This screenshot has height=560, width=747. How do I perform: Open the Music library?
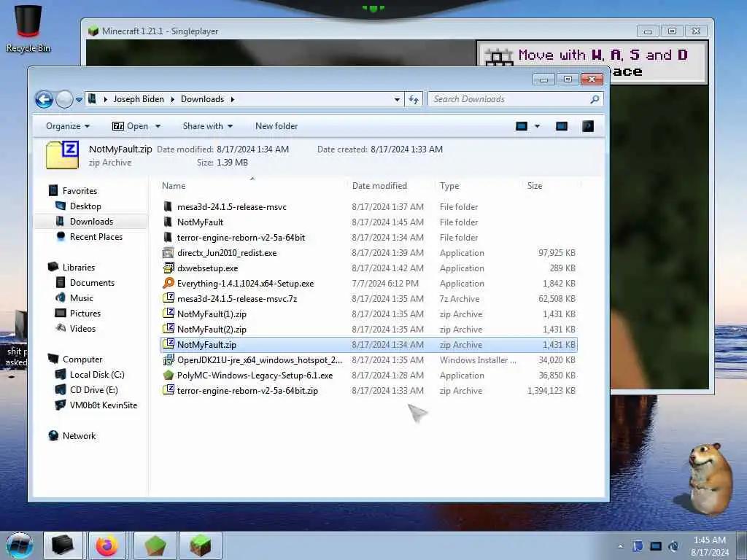[x=74, y=298]
